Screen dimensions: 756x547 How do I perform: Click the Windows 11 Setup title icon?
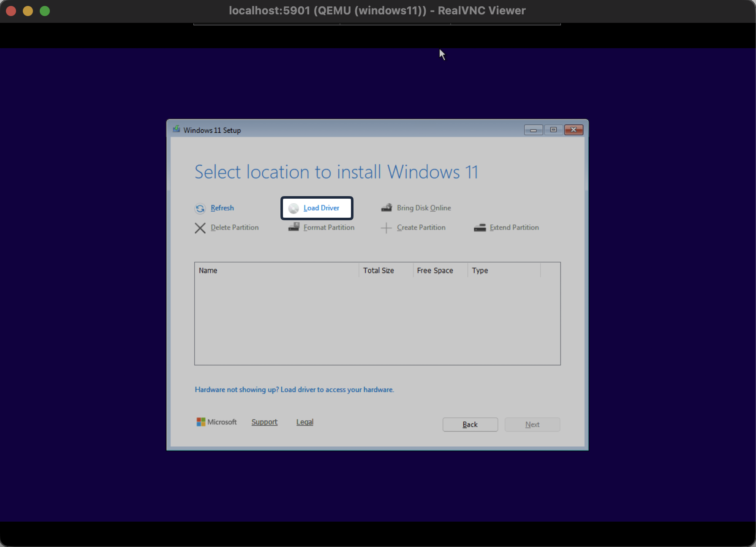tap(177, 130)
